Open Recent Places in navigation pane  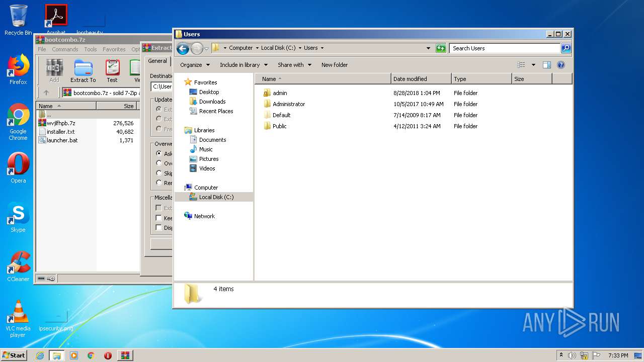coord(216,111)
